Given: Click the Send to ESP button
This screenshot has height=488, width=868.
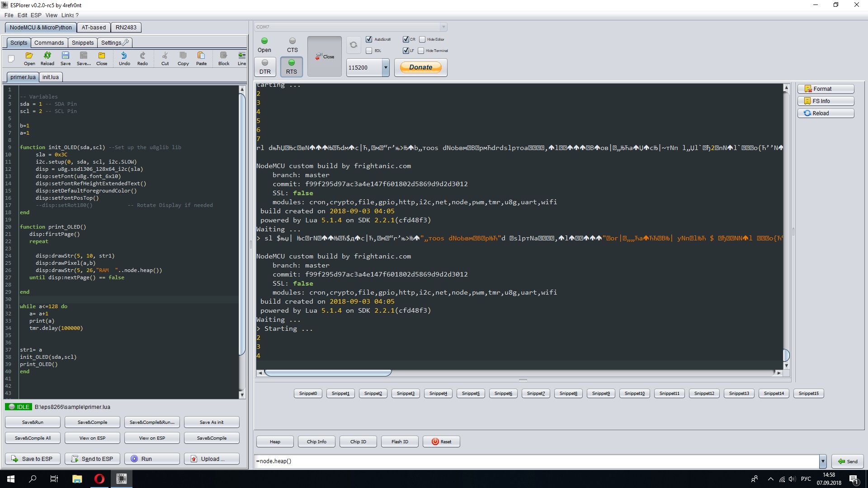Looking at the screenshot, I should tap(92, 459).
